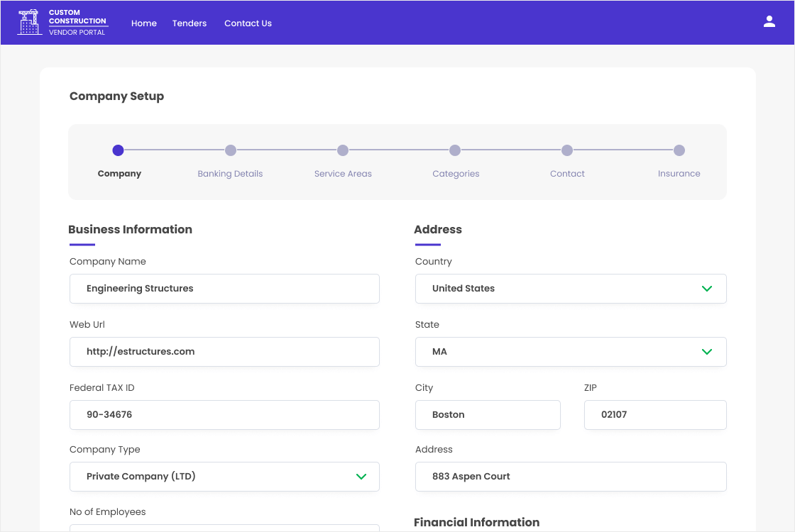Select the City field containing Boston

[488, 415]
